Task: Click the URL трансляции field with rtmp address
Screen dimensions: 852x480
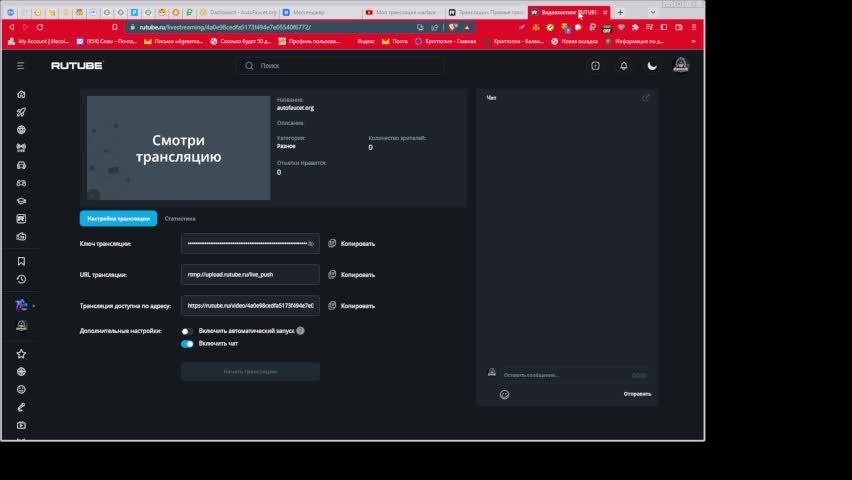Action: pos(250,275)
